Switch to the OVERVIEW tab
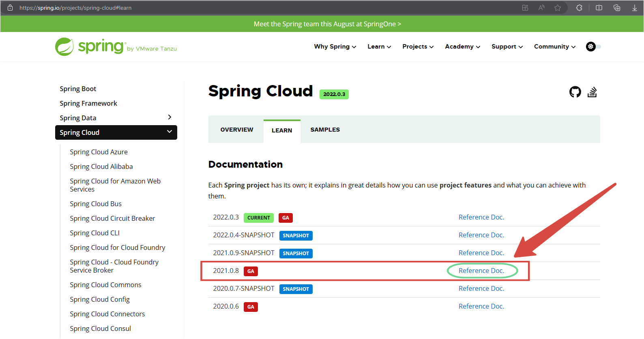 point(237,130)
